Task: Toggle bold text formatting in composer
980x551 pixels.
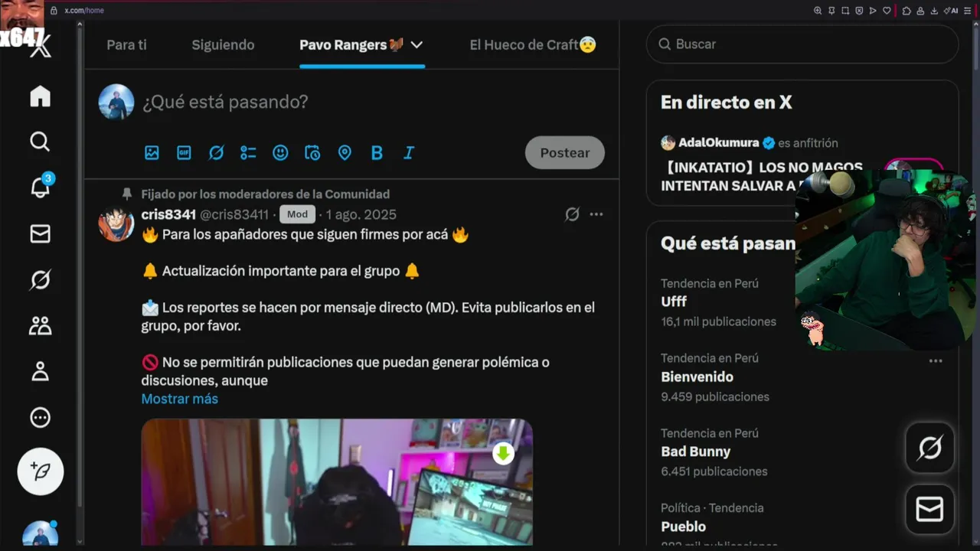Action: tap(377, 153)
